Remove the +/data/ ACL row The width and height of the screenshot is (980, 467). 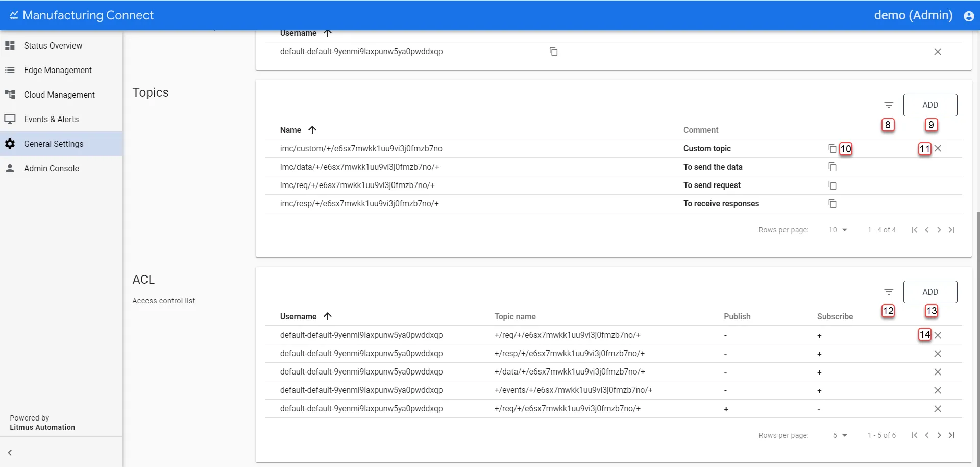click(x=938, y=372)
